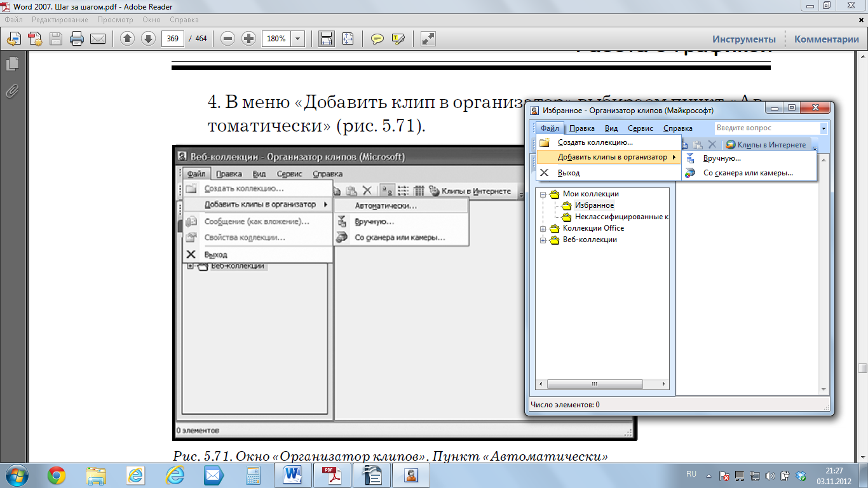Go to the next page with down arrow
868x488 pixels.
coord(148,39)
